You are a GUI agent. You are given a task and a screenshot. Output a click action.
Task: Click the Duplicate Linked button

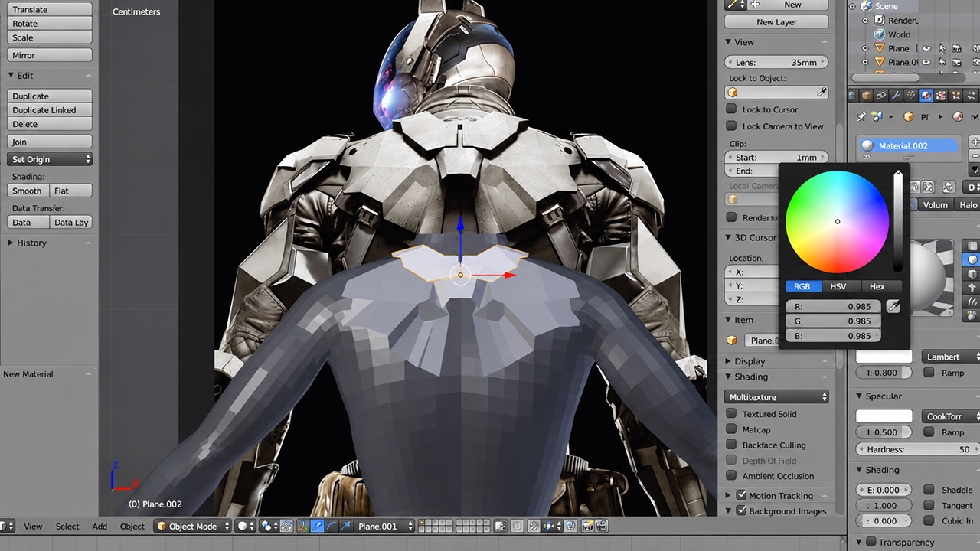tap(50, 110)
